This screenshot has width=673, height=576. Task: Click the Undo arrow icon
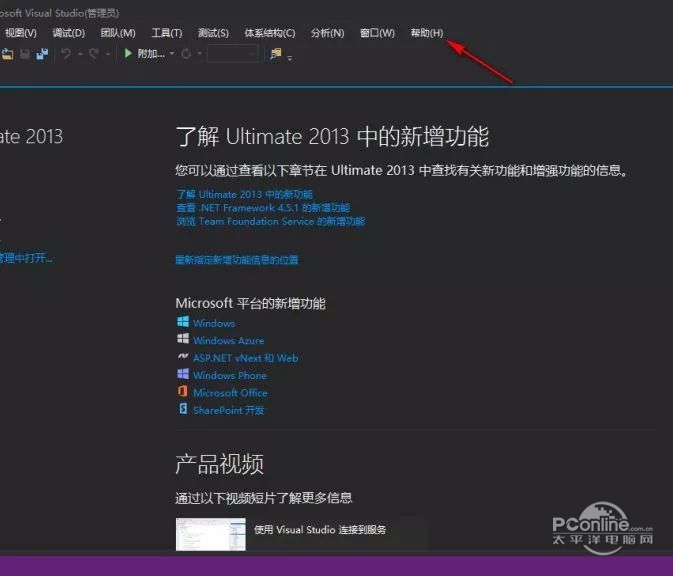[66, 54]
